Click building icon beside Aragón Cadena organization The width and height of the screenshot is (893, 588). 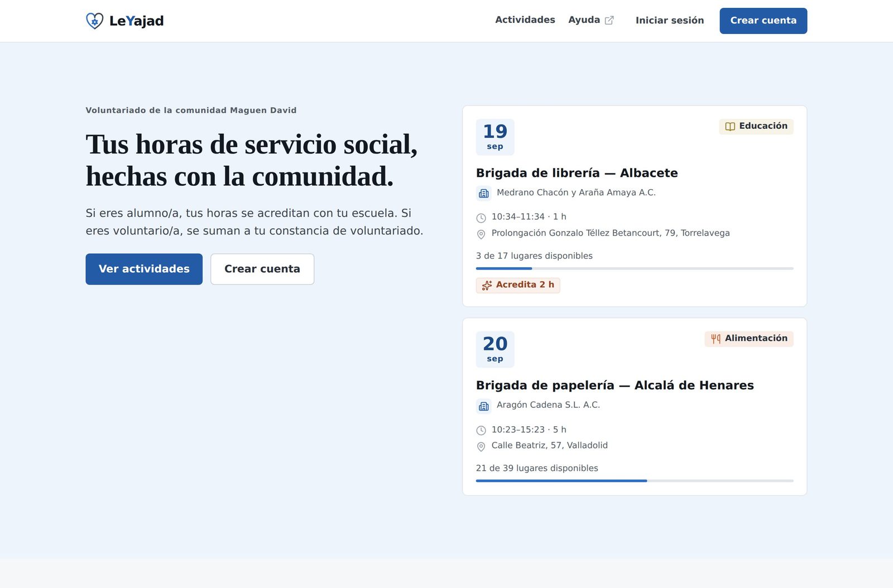point(484,406)
